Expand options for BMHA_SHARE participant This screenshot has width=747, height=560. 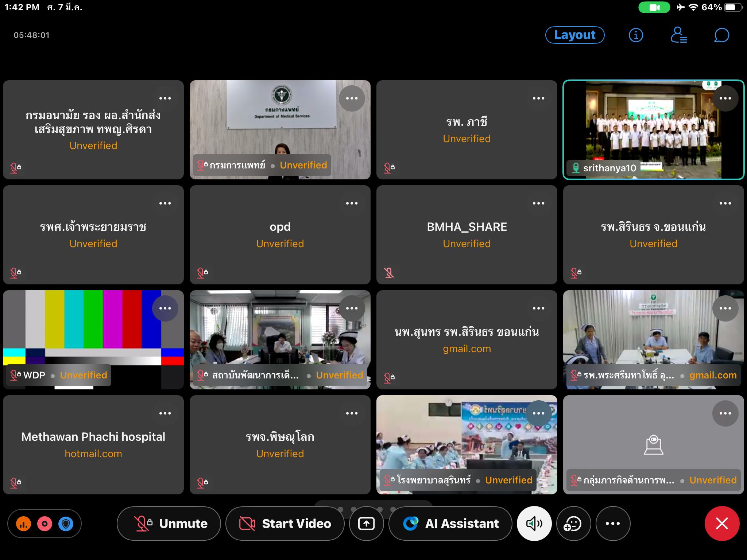pos(538,203)
